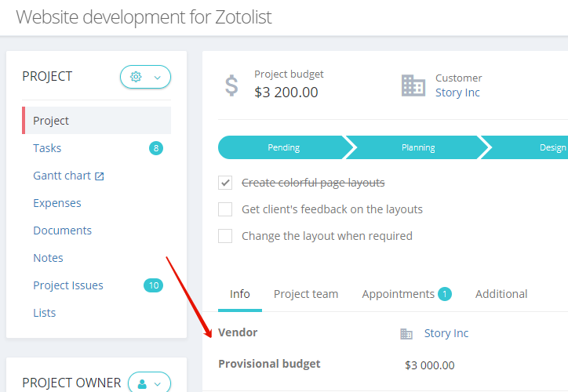Expand the Project Owner dropdown chevron
This screenshot has width=568, height=392.
coord(158,384)
